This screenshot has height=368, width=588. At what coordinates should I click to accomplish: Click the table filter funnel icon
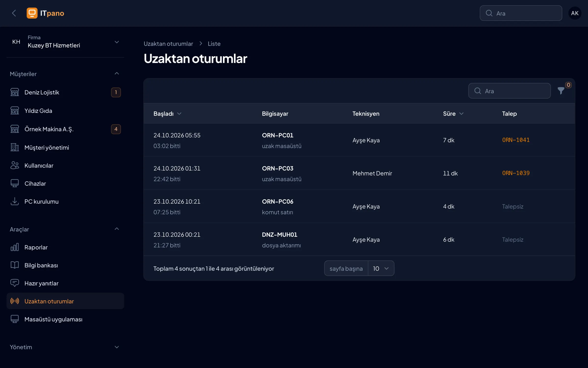tap(561, 91)
